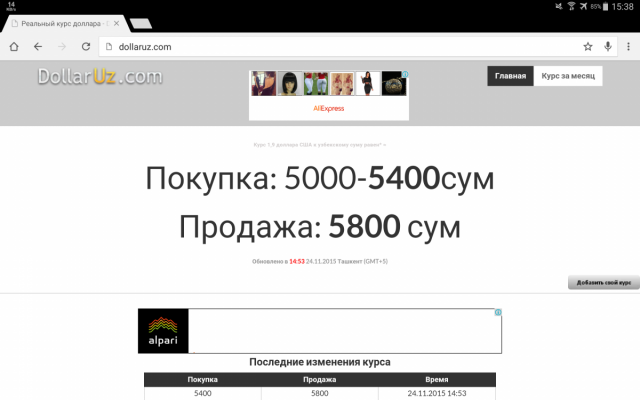The height and width of the screenshot is (400, 640).
Task: Click the 'Время' table column header
Action: pyautogui.click(x=437, y=379)
